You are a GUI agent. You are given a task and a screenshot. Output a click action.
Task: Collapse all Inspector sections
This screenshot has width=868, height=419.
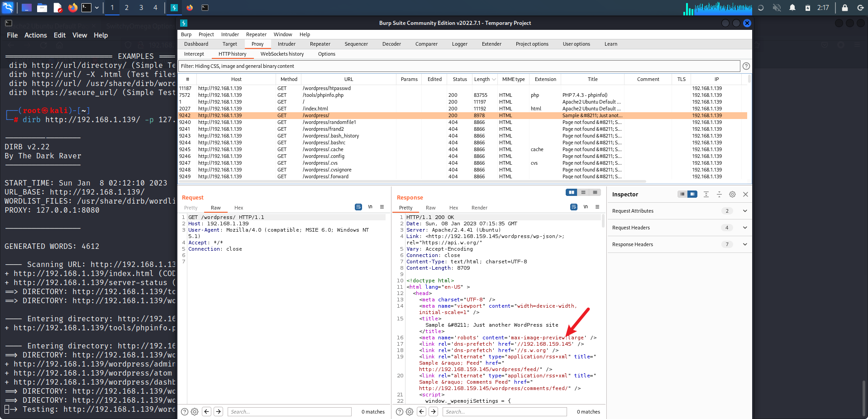(719, 194)
